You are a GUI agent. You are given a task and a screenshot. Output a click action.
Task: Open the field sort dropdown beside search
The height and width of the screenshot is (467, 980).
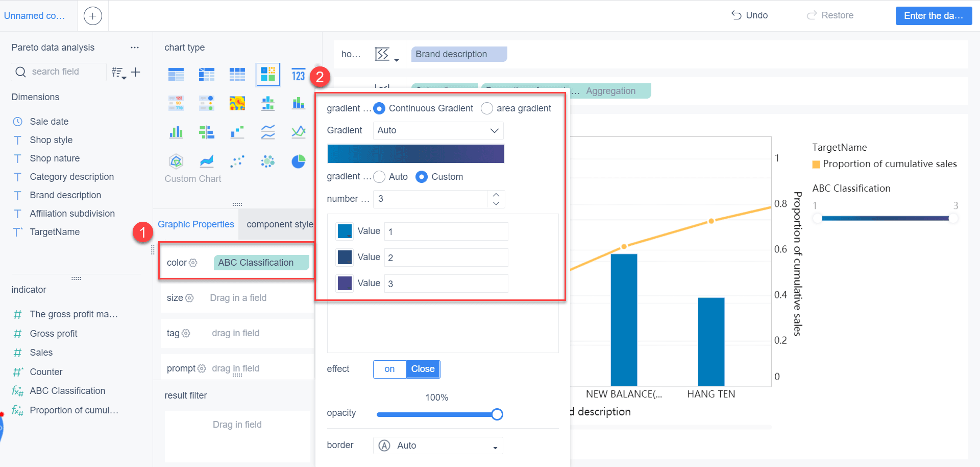[x=119, y=73]
